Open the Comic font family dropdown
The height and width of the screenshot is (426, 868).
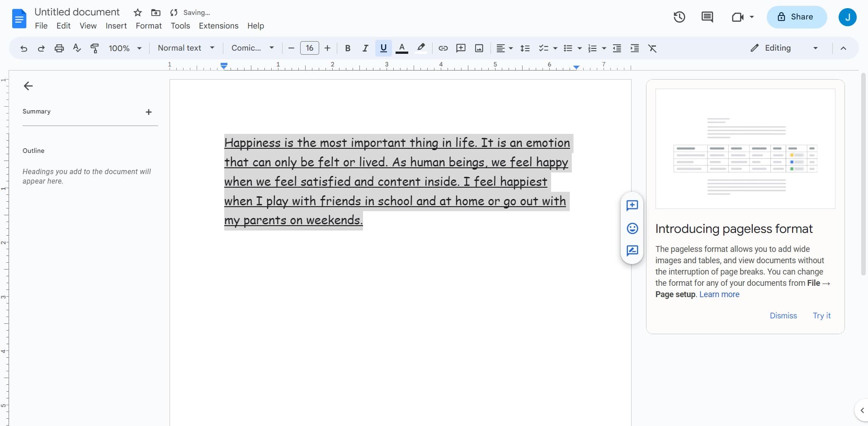(252, 48)
